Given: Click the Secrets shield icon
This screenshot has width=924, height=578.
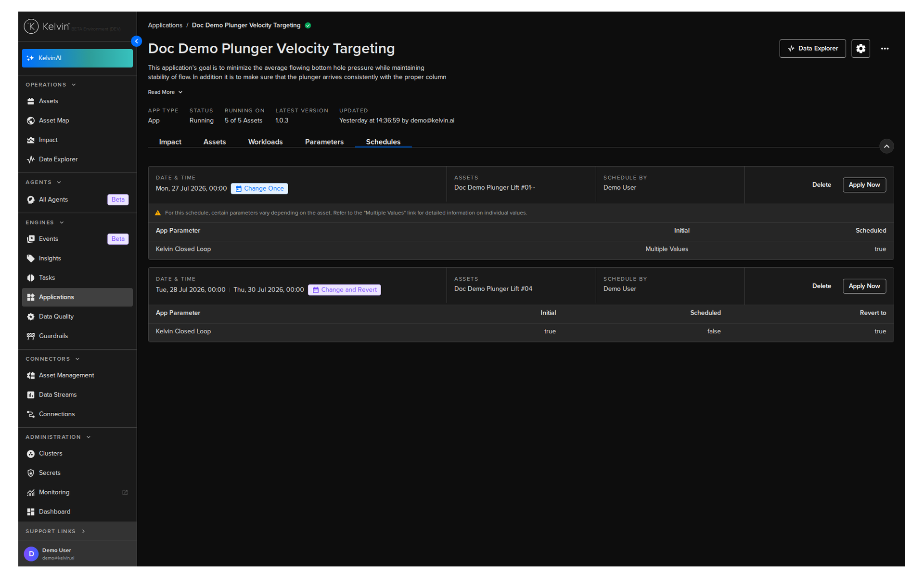Looking at the screenshot, I should click(31, 473).
